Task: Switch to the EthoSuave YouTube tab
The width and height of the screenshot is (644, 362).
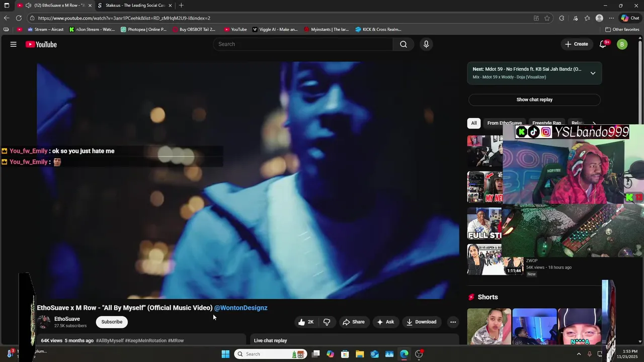Action: 54,6
